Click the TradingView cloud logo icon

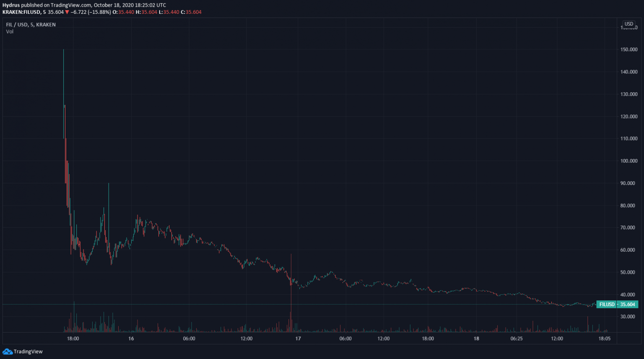7,351
